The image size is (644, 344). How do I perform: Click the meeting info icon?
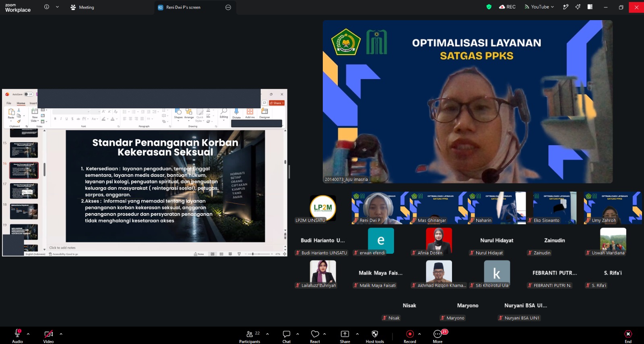(47, 7)
